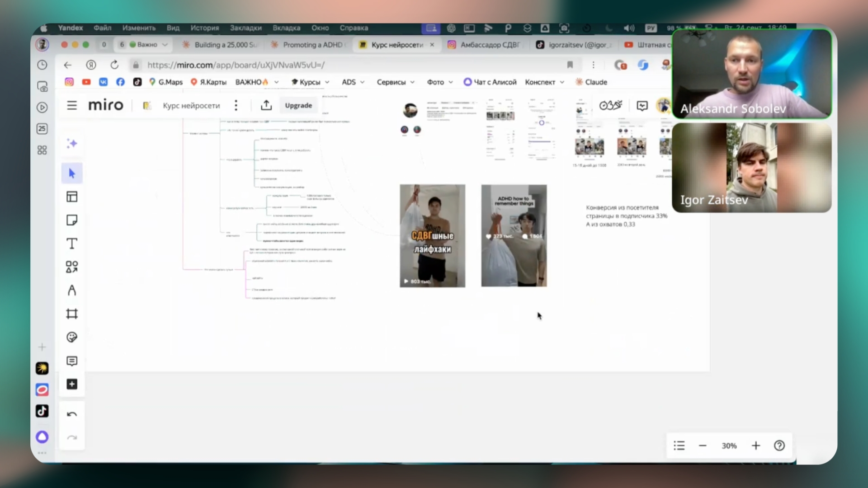
Task: Select the Frame tool
Action: click(72, 314)
